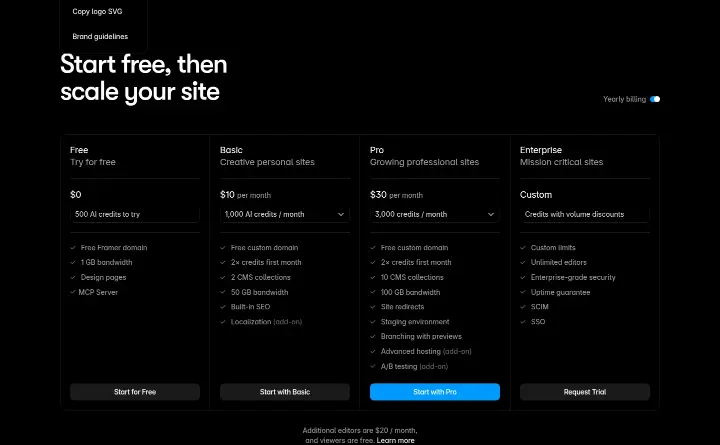
Task: Click the Pro plan title
Action: [x=377, y=150]
